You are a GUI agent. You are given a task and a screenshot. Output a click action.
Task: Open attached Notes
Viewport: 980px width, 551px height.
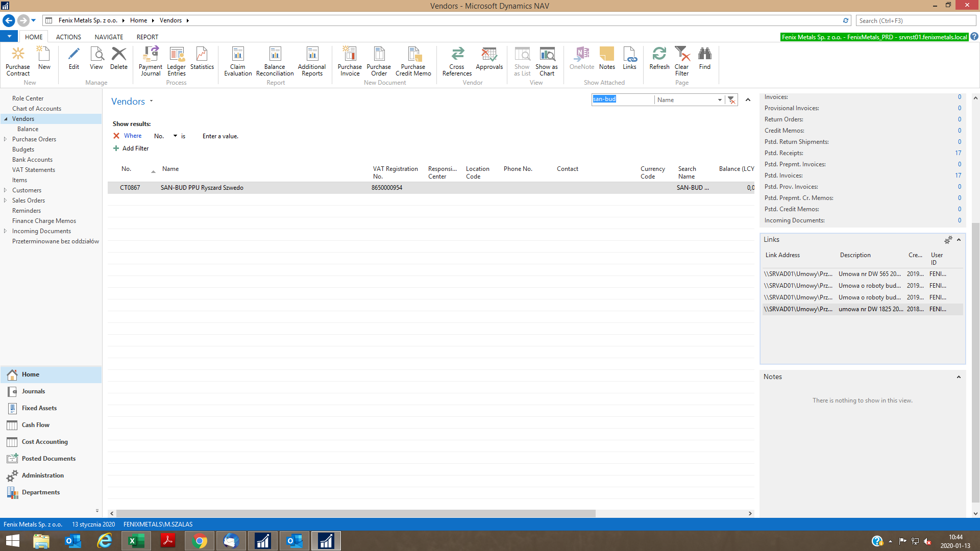pos(607,58)
